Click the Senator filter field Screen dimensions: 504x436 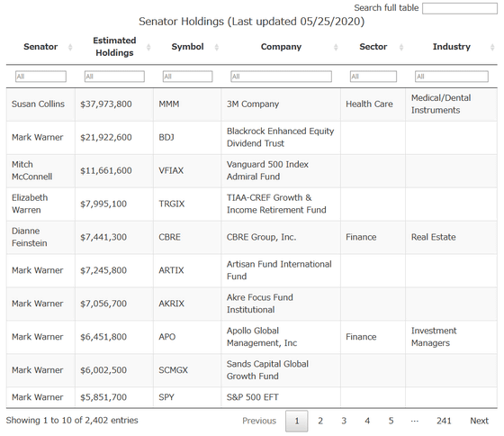40,77
